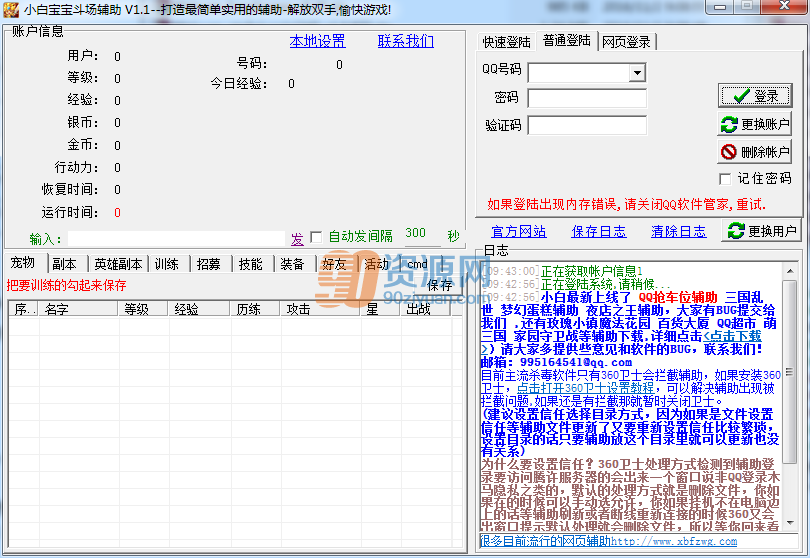Select the 普通登陆 tab
This screenshot has height=558, width=810.
[x=567, y=40]
